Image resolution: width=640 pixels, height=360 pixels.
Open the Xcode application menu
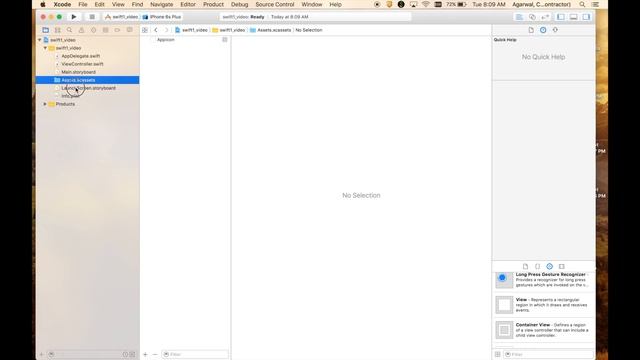point(62,4)
